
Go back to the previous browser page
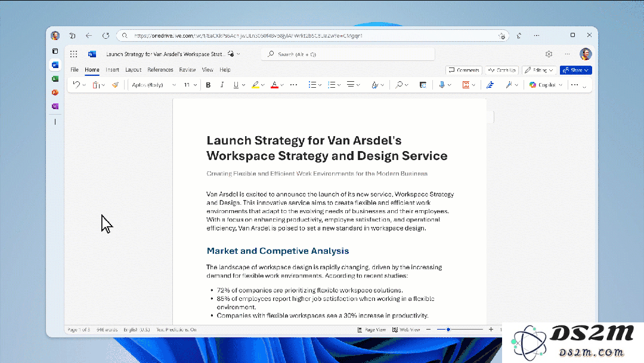coord(89,36)
